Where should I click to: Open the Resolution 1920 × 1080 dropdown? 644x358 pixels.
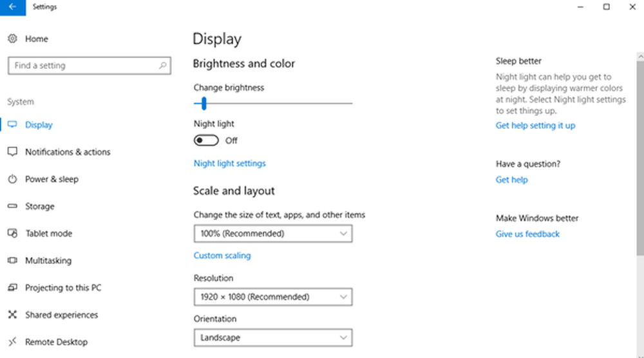point(272,296)
